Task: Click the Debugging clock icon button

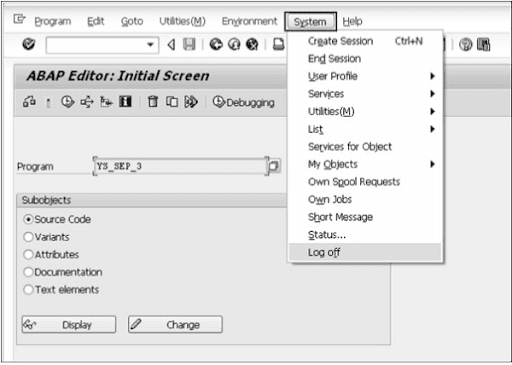Action: click(244, 102)
